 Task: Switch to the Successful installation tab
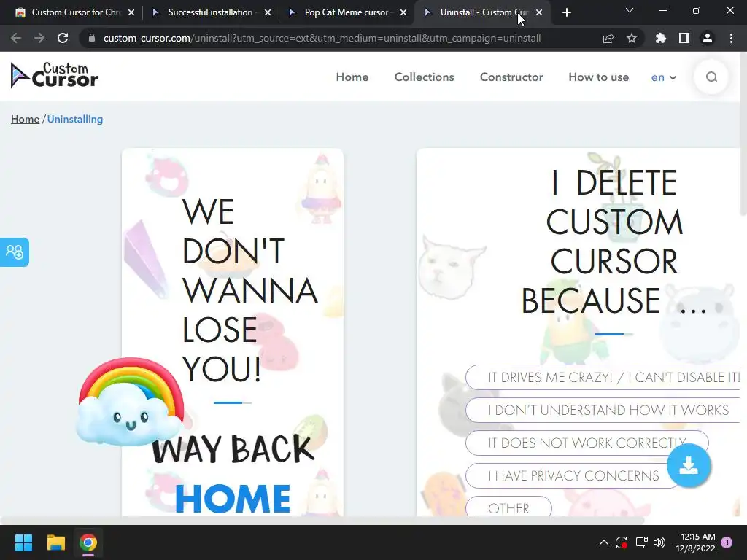coord(210,13)
